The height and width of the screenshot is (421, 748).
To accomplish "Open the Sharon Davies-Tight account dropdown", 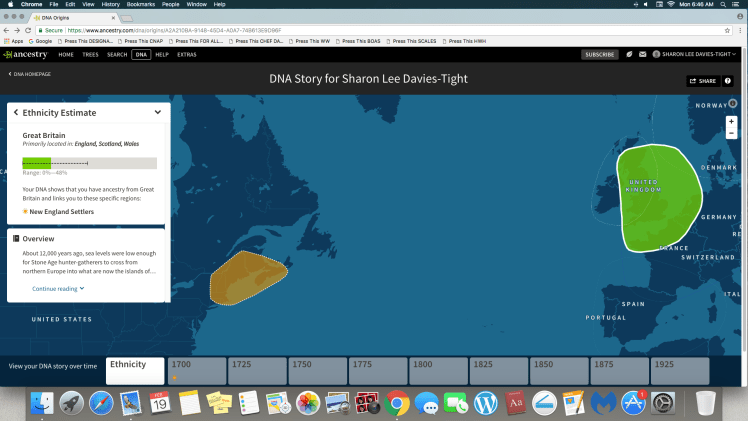I will (693, 54).
